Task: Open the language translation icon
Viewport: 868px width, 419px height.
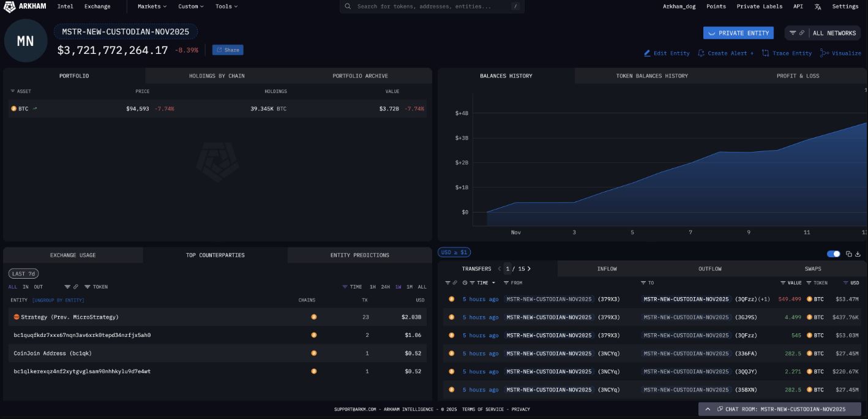Action: tap(818, 7)
